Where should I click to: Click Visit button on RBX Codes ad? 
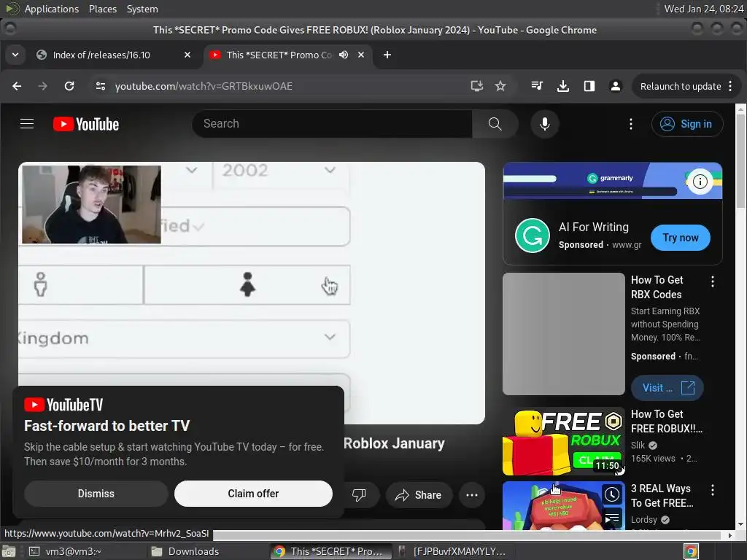[667, 388]
